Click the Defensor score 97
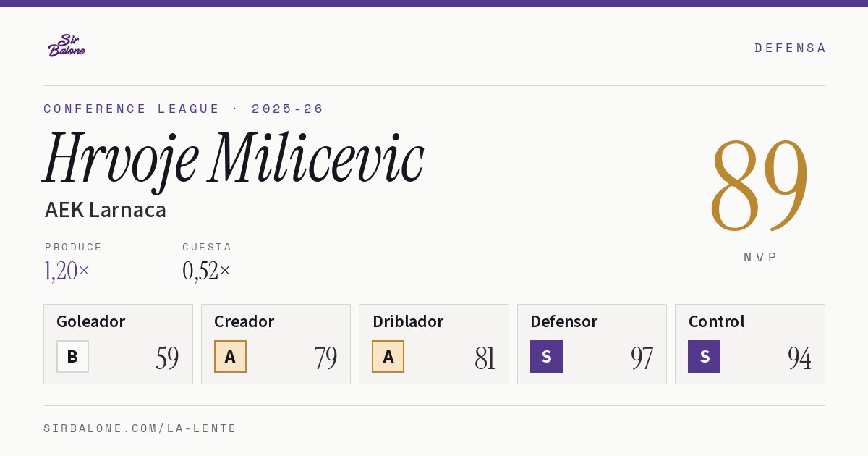868x456 pixels. 642,358
